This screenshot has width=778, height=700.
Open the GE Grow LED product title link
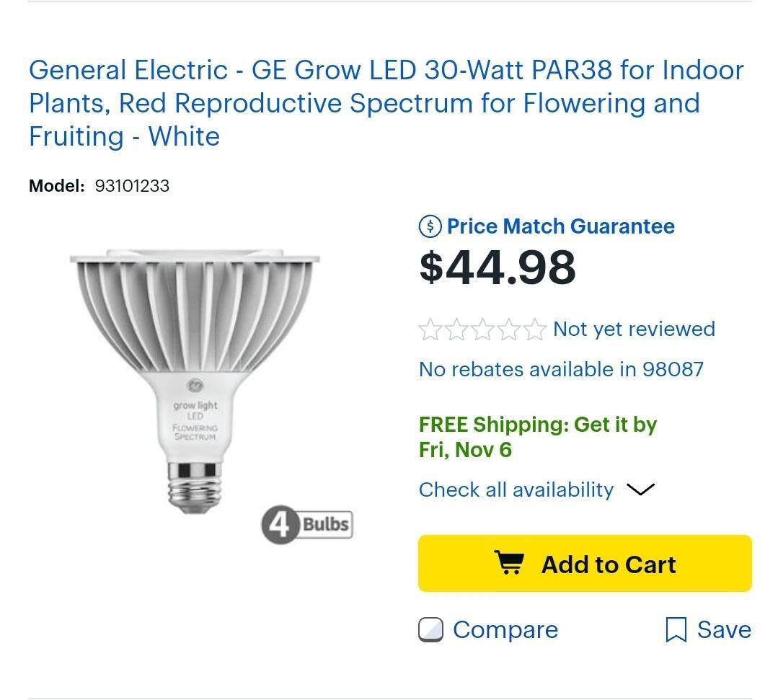tap(386, 103)
